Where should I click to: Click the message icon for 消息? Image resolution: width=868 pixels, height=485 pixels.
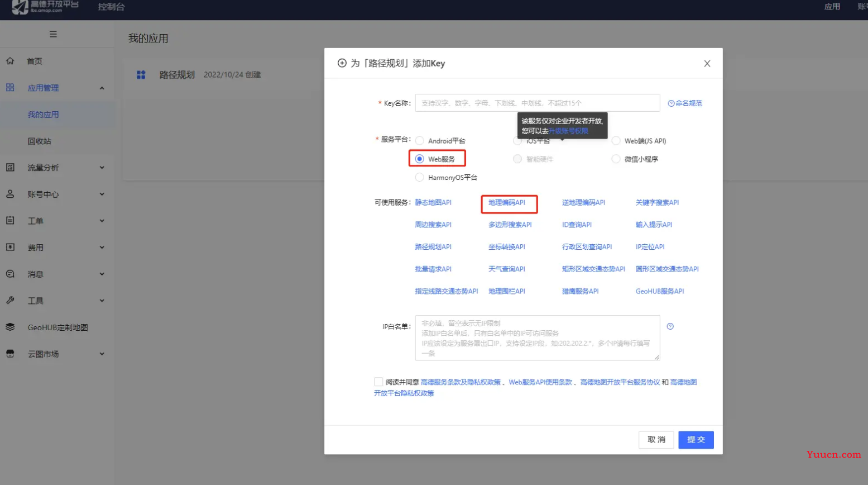click(10, 274)
